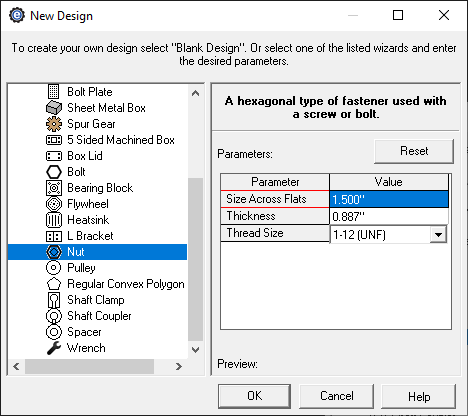Cancel the New Design dialog
This screenshot has width=468, height=416.
point(336,396)
